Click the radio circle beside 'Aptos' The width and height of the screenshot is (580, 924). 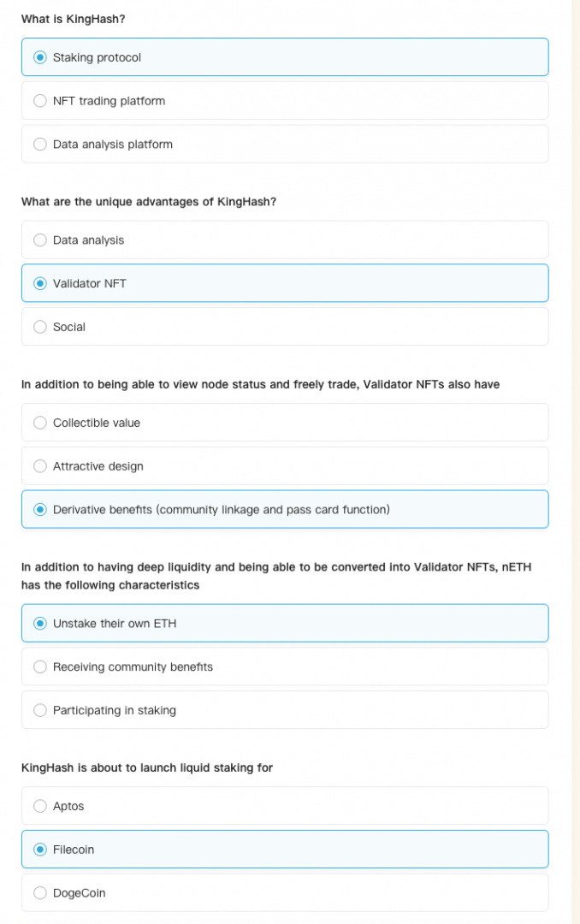40,806
